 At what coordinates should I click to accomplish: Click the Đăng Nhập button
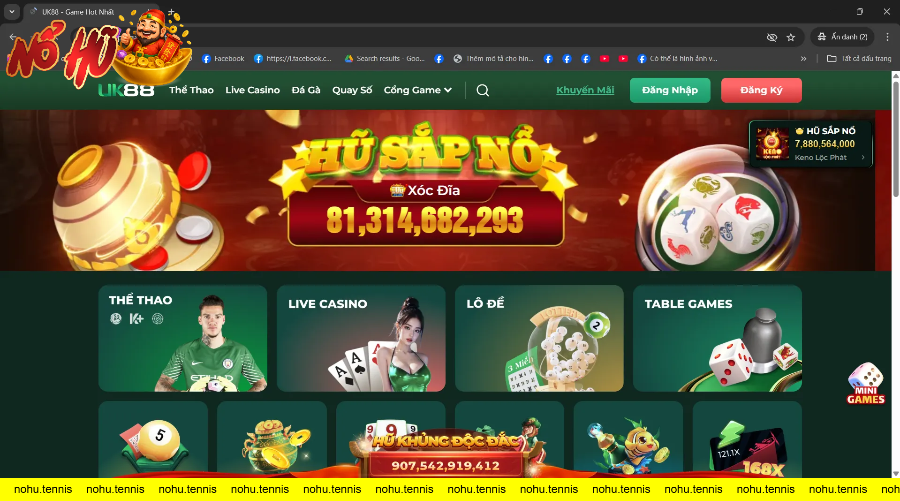click(670, 90)
